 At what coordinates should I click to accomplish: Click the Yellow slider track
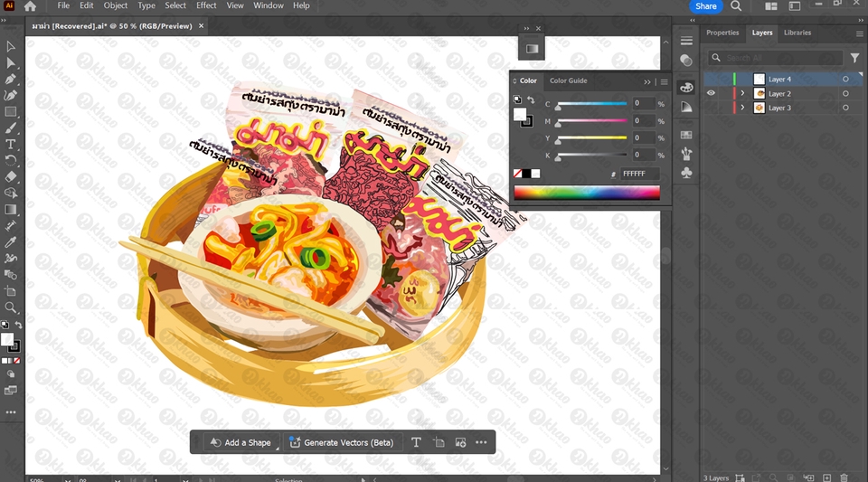coord(592,137)
